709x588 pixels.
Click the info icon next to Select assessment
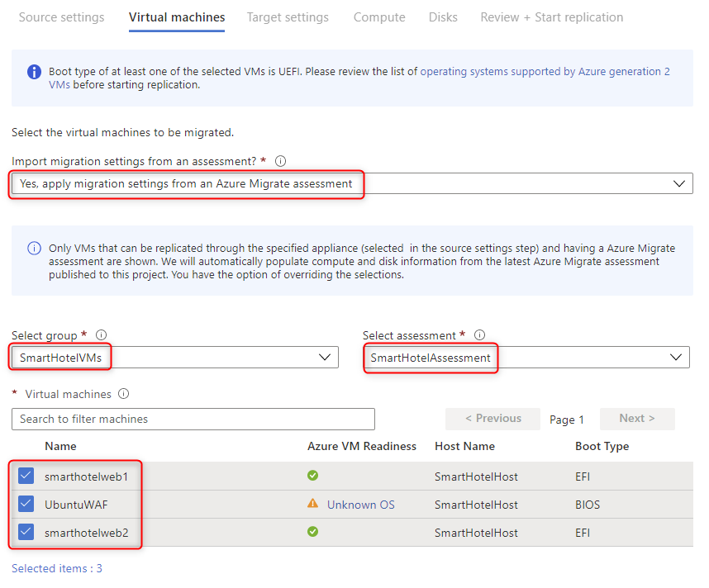[480, 335]
